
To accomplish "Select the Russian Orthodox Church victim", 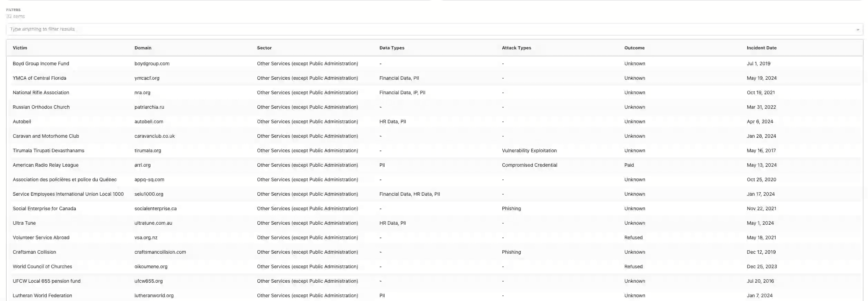I will point(41,107).
